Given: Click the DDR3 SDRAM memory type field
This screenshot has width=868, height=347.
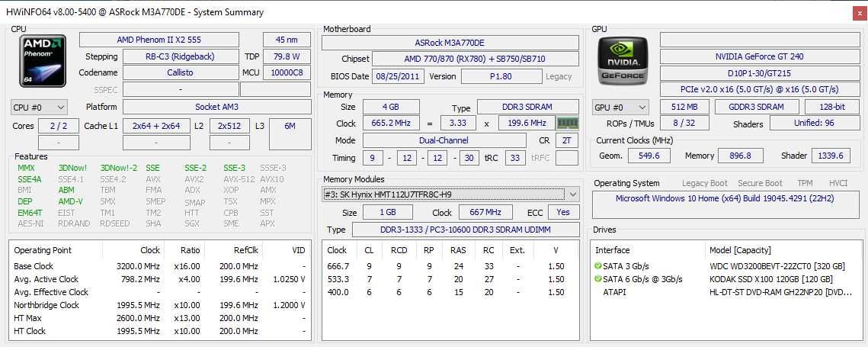Looking at the screenshot, I should point(527,107).
